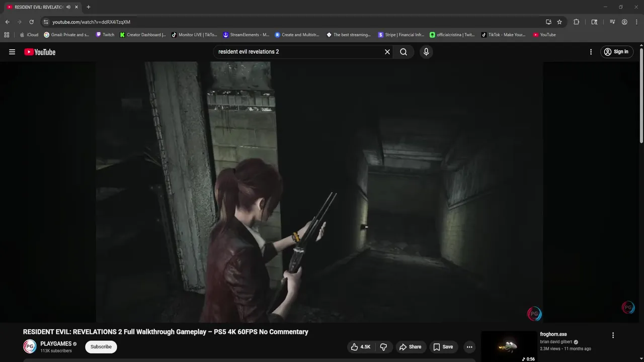
Task: Clear the search text with X
Action: pos(387,52)
